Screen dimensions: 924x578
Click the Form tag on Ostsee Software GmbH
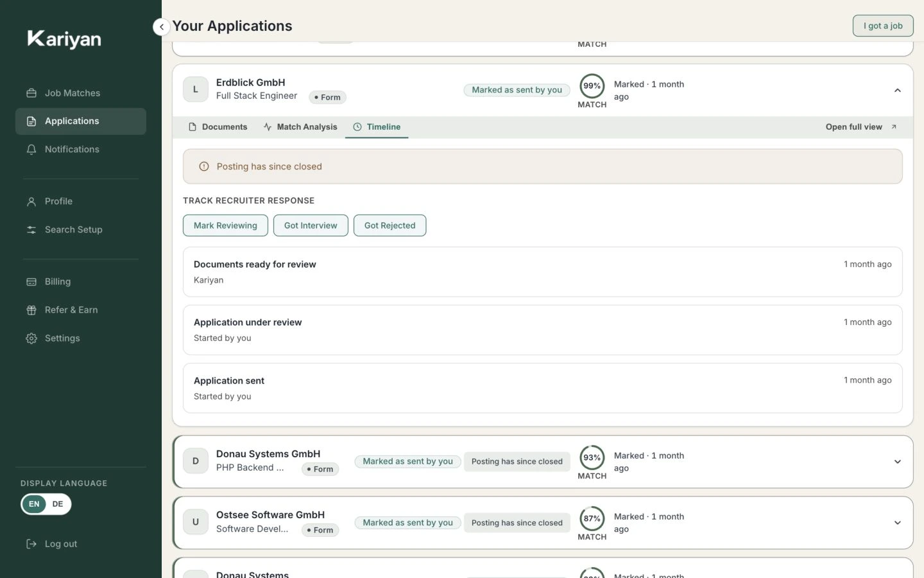pos(320,530)
